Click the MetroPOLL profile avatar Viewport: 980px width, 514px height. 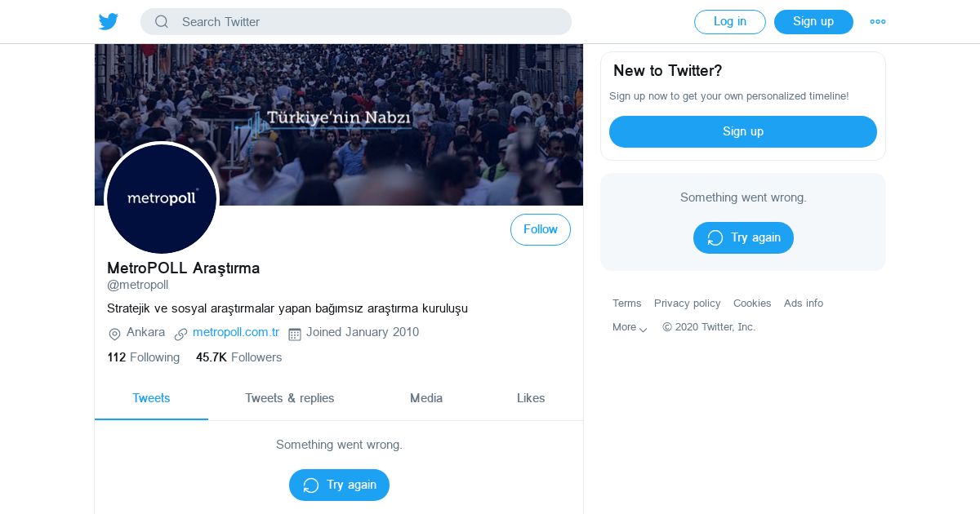coord(162,198)
